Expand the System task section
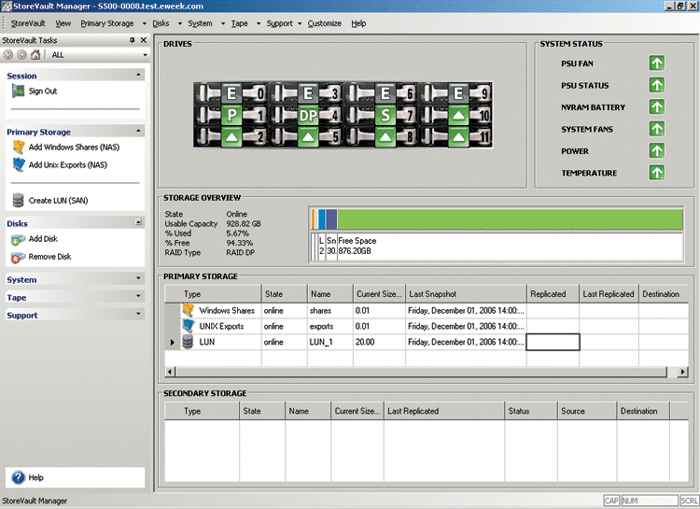Image resolution: width=700 pixels, height=509 pixels. 138,278
